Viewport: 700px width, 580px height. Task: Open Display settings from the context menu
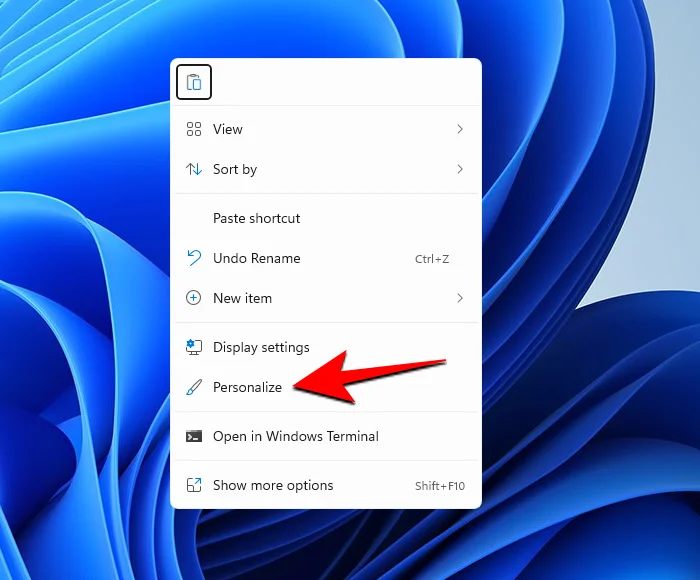pos(326,347)
